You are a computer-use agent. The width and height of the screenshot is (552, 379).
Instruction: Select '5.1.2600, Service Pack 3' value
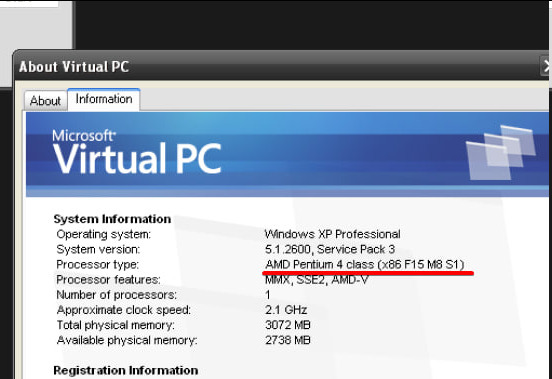click(x=330, y=249)
